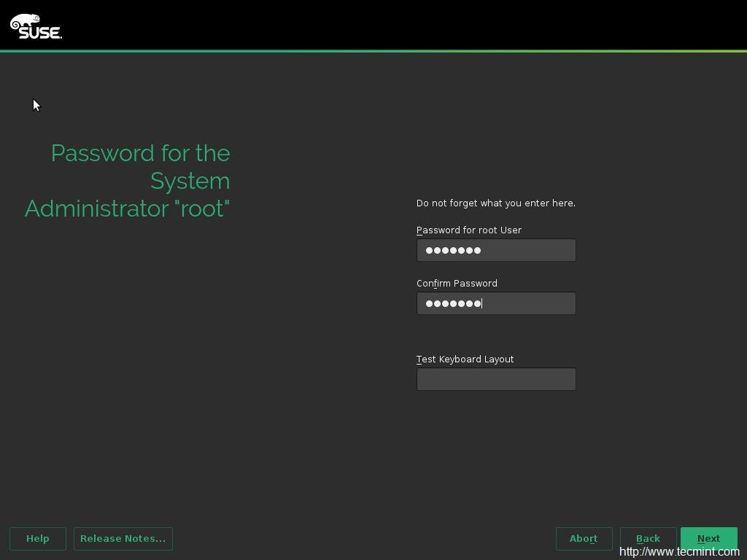Go Back to the previous step
747x560 pixels.
coord(648,539)
